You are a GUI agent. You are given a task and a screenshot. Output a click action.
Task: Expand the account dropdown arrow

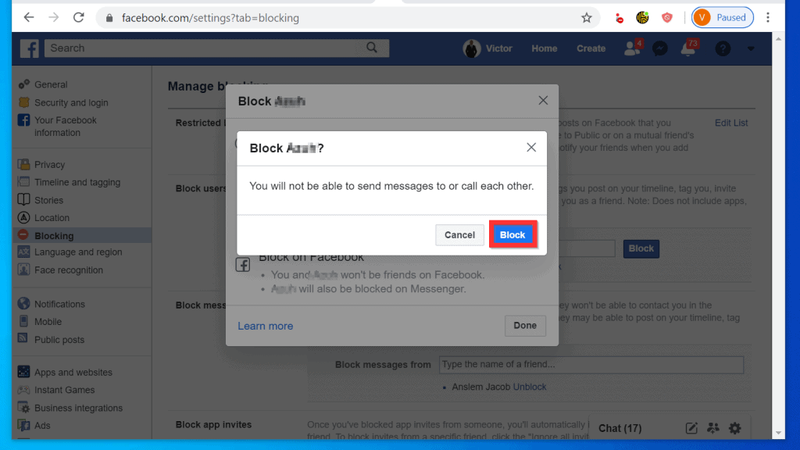[x=751, y=48]
